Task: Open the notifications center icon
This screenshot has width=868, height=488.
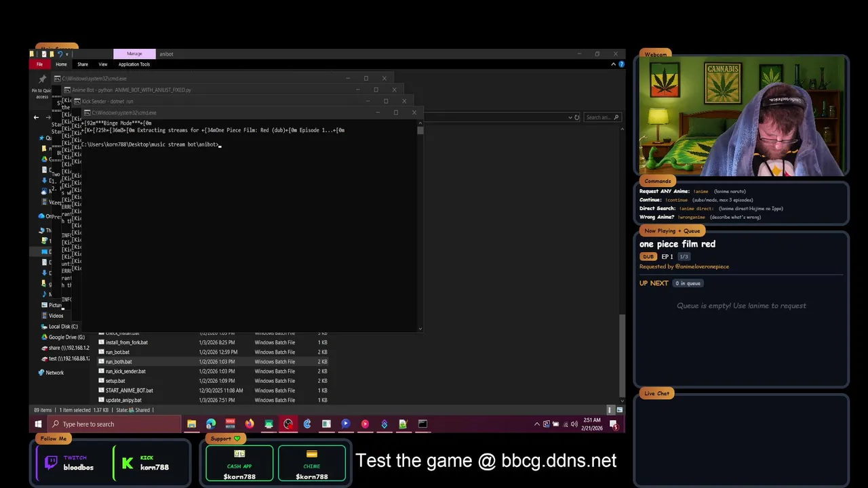Action: [x=614, y=424]
